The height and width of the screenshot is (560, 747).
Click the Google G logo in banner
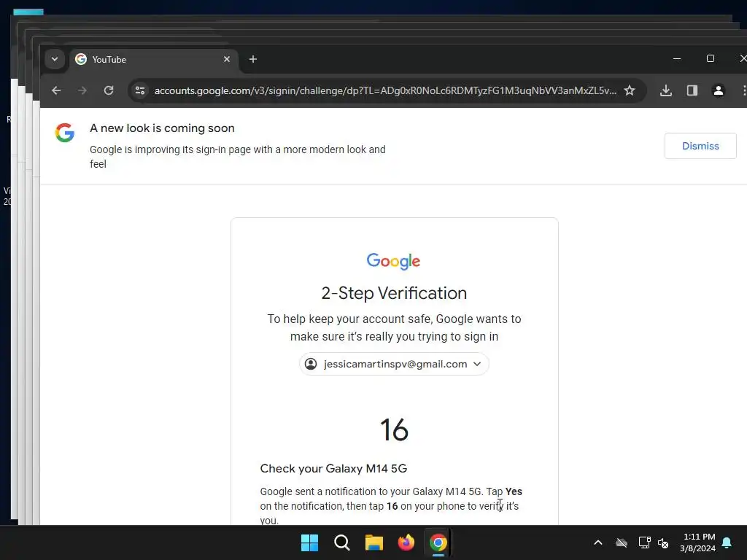click(65, 133)
